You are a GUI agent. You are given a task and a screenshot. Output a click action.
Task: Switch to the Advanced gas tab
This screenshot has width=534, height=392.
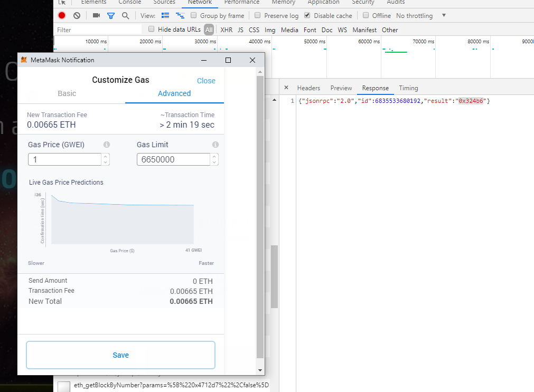(x=174, y=93)
